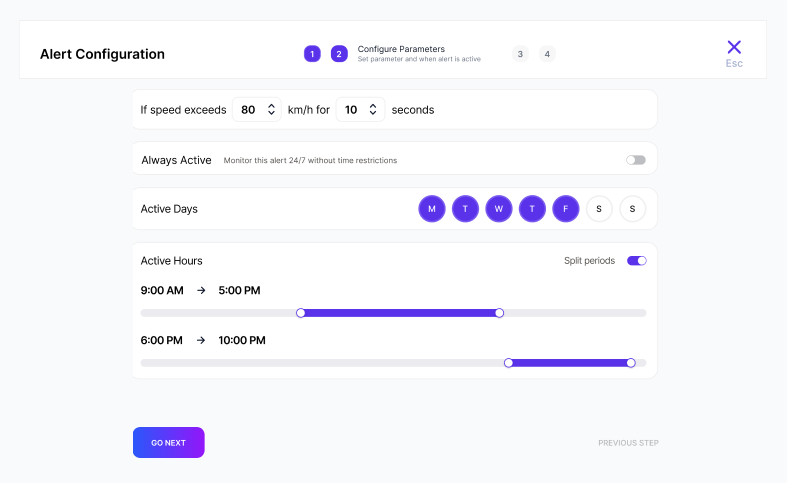Click the PREVIOUS STEP link
This screenshot has width=787, height=483.
tap(628, 443)
